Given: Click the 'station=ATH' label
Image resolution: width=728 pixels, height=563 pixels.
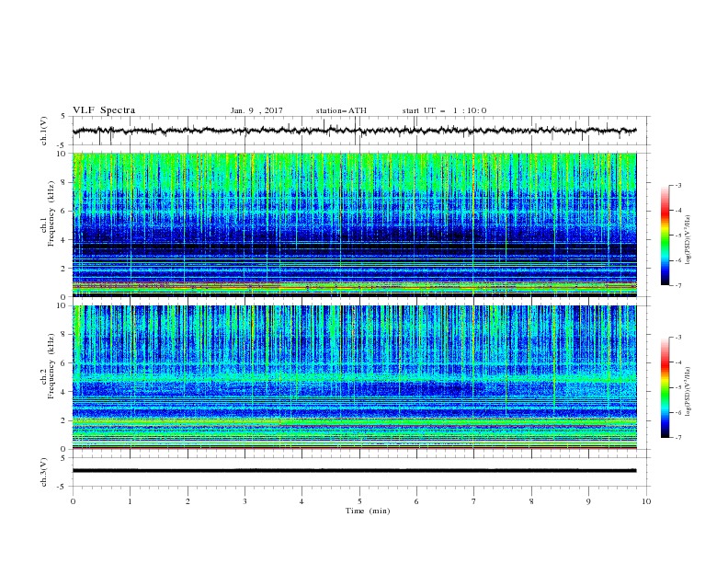Looking at the screenshot, I should [x=341, y=110].
